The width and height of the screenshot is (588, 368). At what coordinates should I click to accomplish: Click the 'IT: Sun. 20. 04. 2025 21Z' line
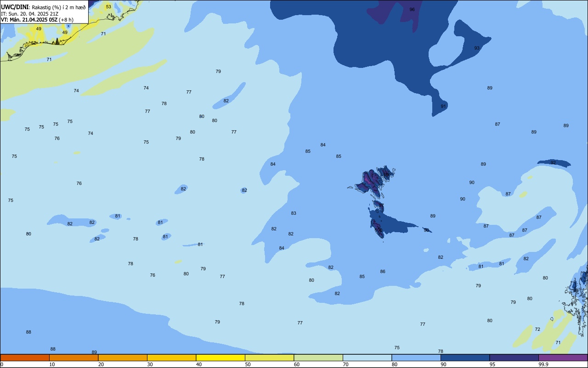30,14
